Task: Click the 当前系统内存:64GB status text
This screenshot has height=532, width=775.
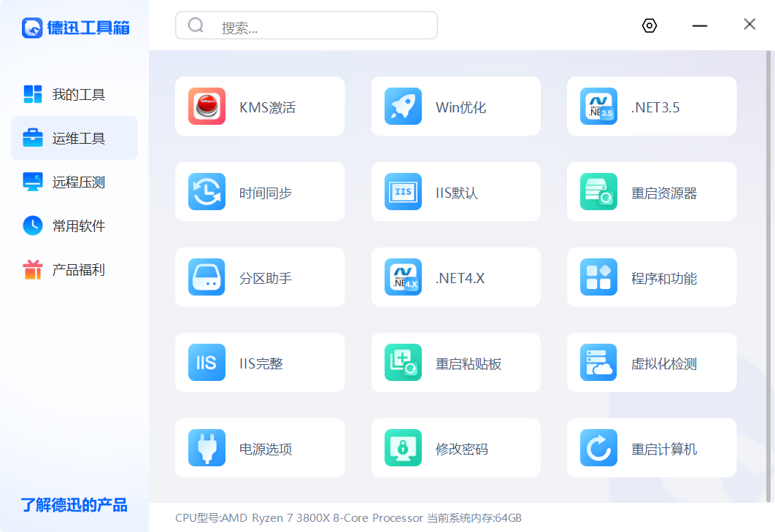Action: click(474, 517)
